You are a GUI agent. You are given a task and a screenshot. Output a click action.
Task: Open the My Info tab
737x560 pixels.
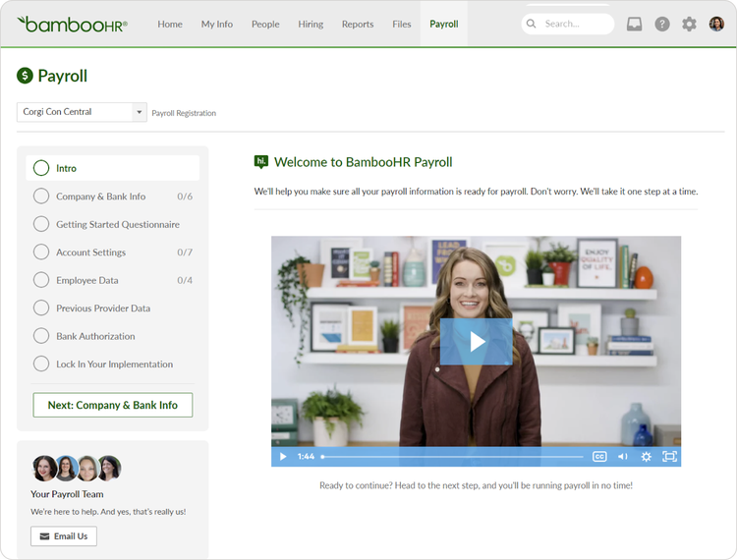tap(217, 24)
